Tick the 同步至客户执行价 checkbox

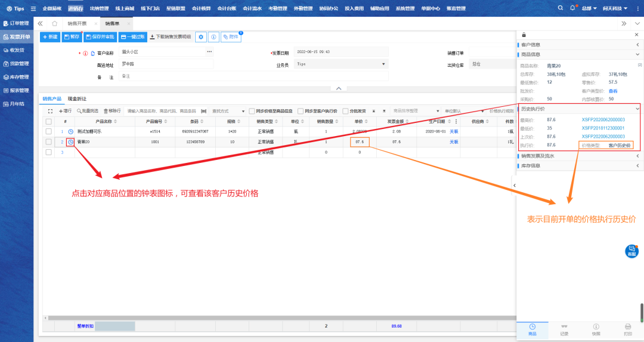point(301,111)
